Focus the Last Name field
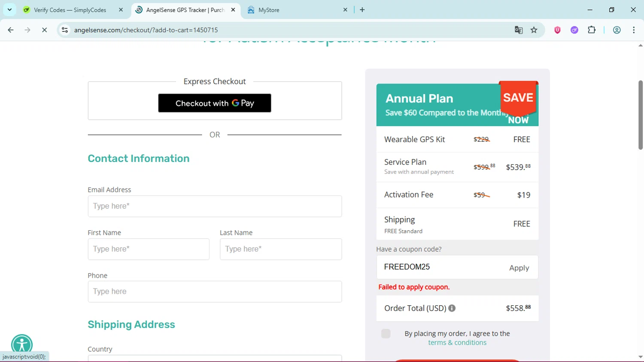 (x=281, y=249)
